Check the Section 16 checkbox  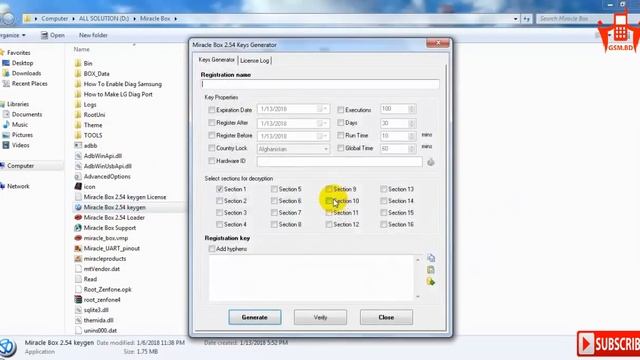[384, 224]
